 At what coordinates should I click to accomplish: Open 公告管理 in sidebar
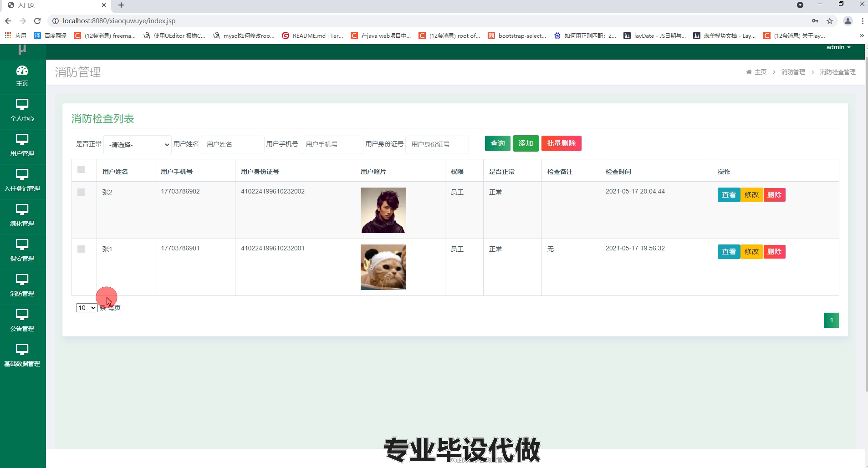coord(22,321)
